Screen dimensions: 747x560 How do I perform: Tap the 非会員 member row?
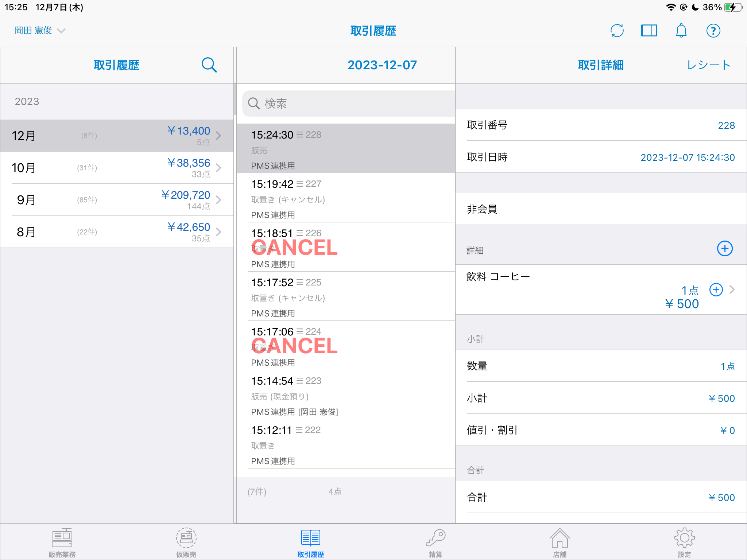point(601,209)
